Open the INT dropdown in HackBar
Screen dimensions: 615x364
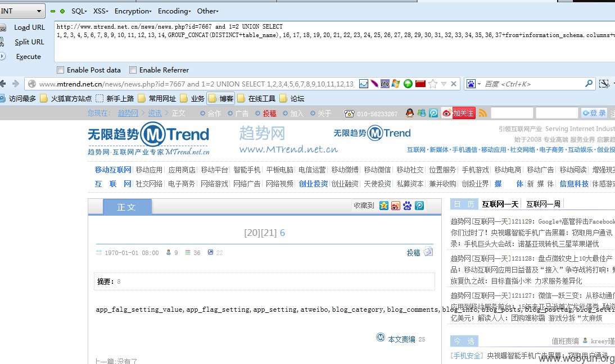click(21, 11)
